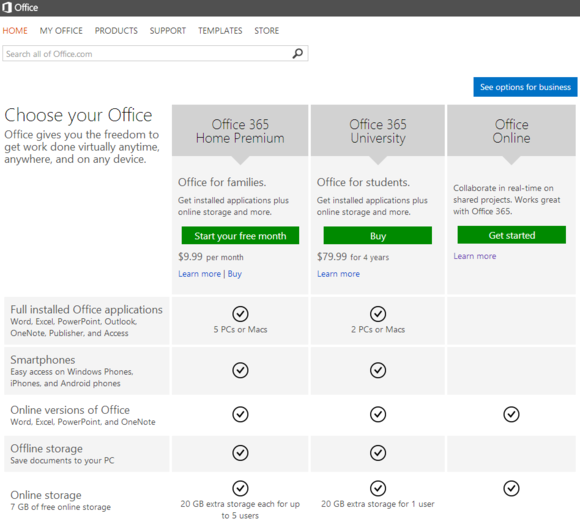Click '2 PCs or Macs' text

(x=378, y=330)
